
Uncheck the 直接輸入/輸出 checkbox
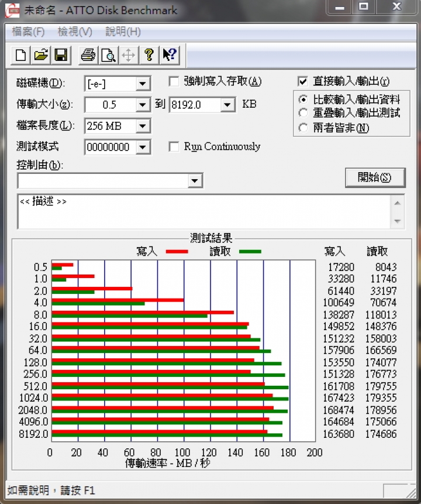click(x=302, y=81)
